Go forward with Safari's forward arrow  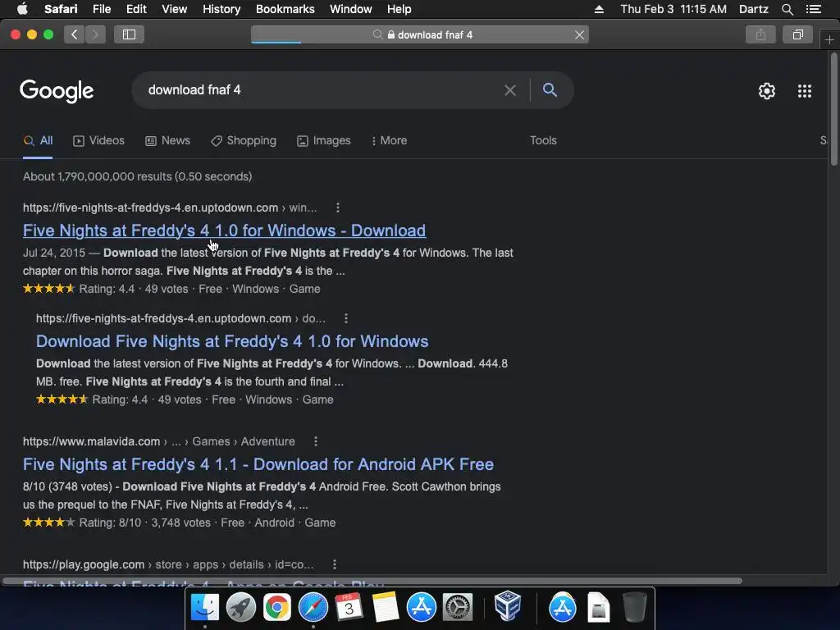pyautogui.click(x=95, y=34)
